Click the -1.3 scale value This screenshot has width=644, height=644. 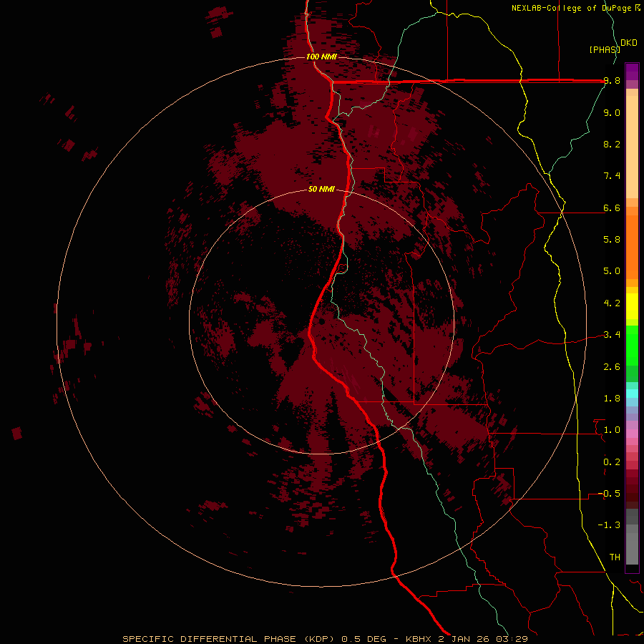[609, 525]
